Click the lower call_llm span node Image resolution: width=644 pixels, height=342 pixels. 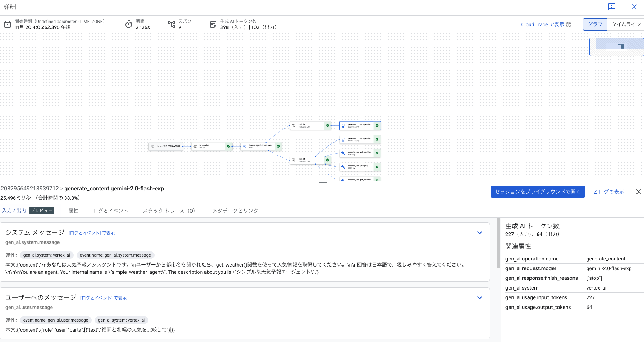tap(307, 160)
